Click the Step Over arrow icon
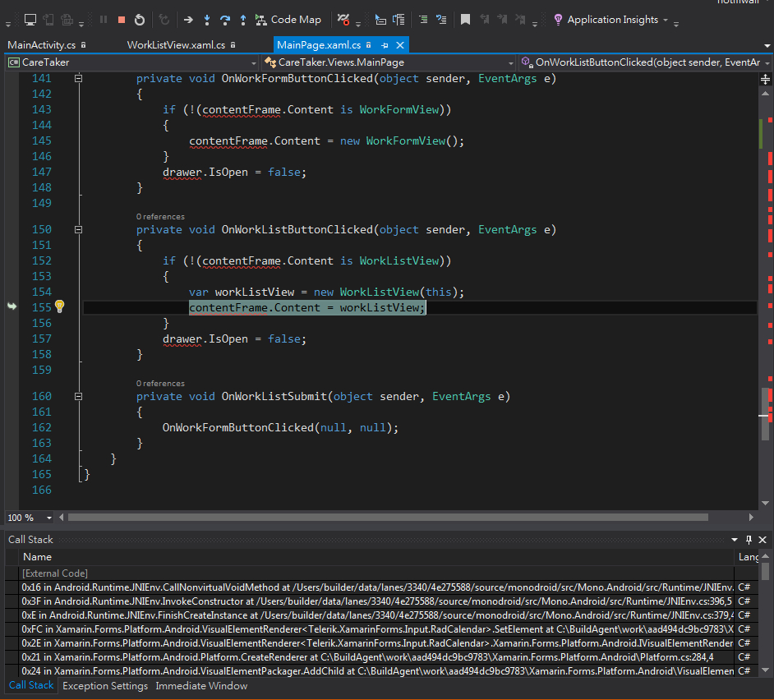 (225, 20)
